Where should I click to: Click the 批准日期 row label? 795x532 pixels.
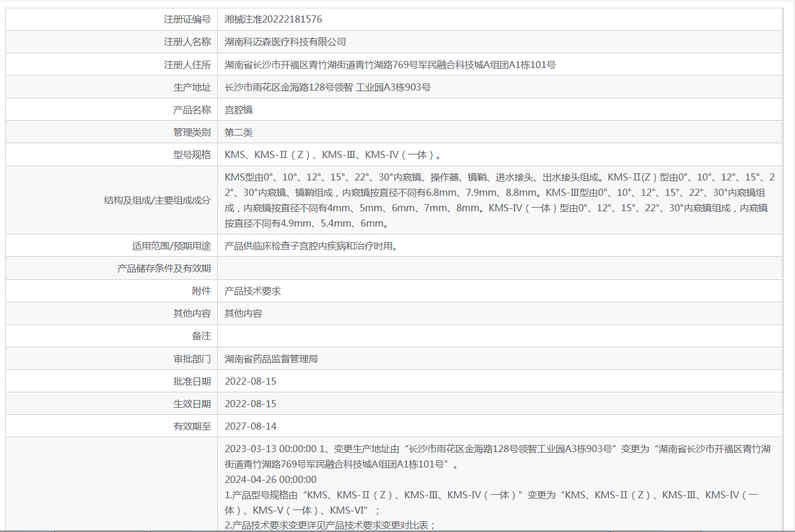click(192, 381)
